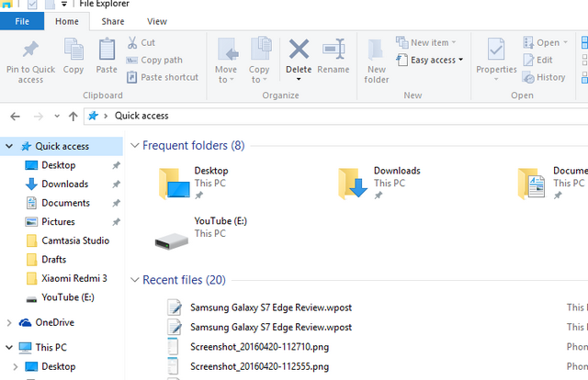
Task: Collapse the Frequent folders section
Action: pyautogui.click(x=135, y=145)
